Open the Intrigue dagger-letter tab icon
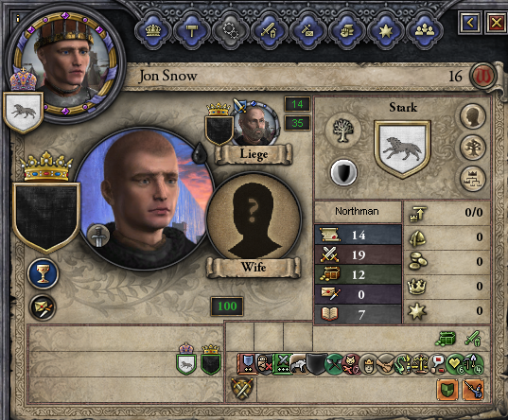Screen dimensions: 508x420 (307, 31)
